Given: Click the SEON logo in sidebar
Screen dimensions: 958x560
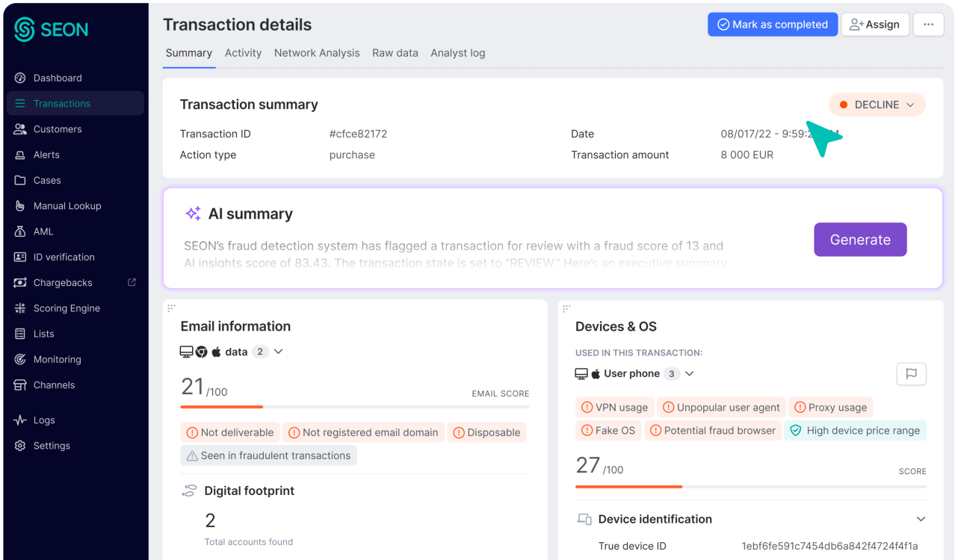Looking at the screenshot, I should click(51, 29).
